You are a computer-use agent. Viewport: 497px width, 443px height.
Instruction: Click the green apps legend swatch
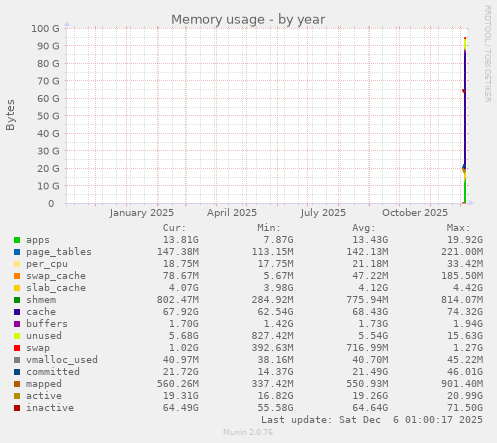pyautogui.click(x=17, y=240)
